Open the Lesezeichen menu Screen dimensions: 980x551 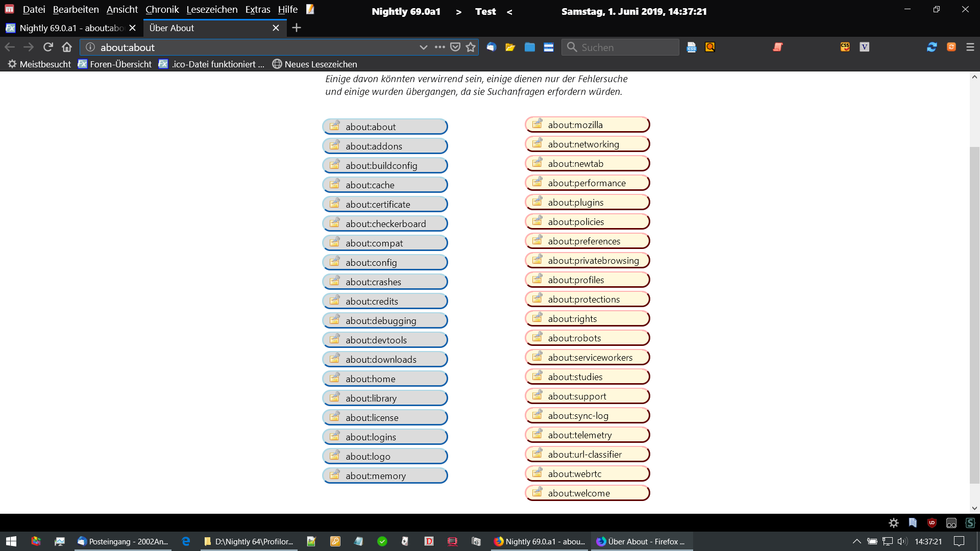coord(212,9)
